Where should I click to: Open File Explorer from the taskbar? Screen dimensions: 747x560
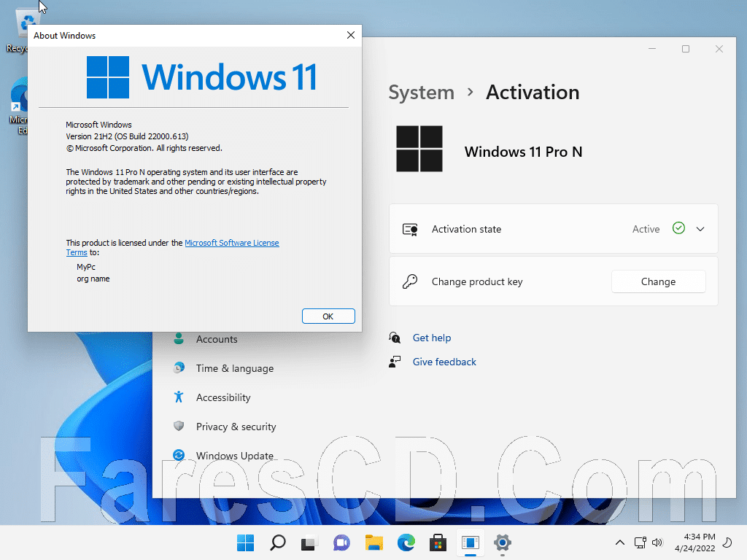coord(374,542)
